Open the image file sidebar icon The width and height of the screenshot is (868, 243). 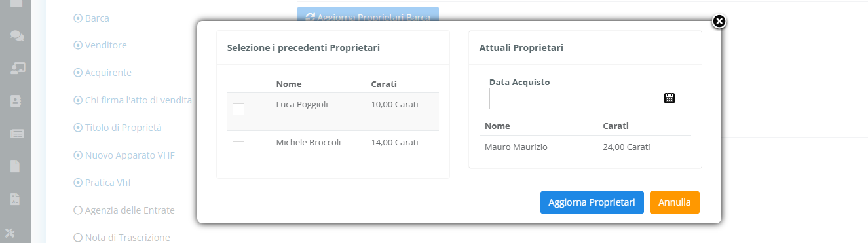[x=16, y=199]
